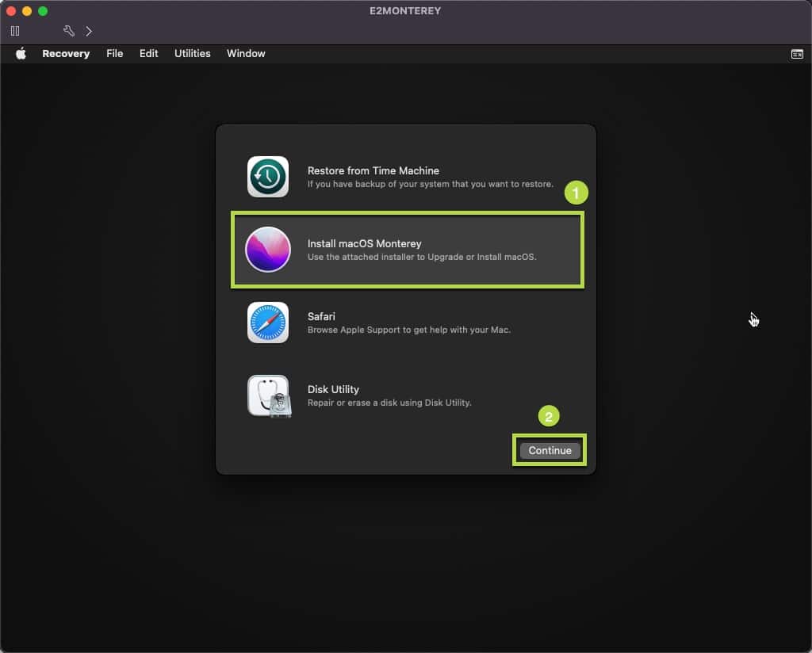Open the File menu
This screenshot has height=653, width=812.
(114, 53)
